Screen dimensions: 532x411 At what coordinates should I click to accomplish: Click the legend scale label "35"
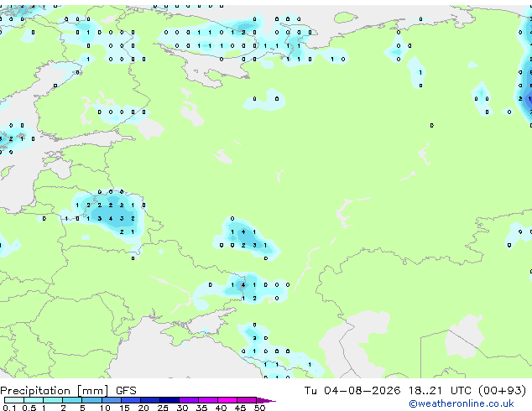(x=201, y=408)
